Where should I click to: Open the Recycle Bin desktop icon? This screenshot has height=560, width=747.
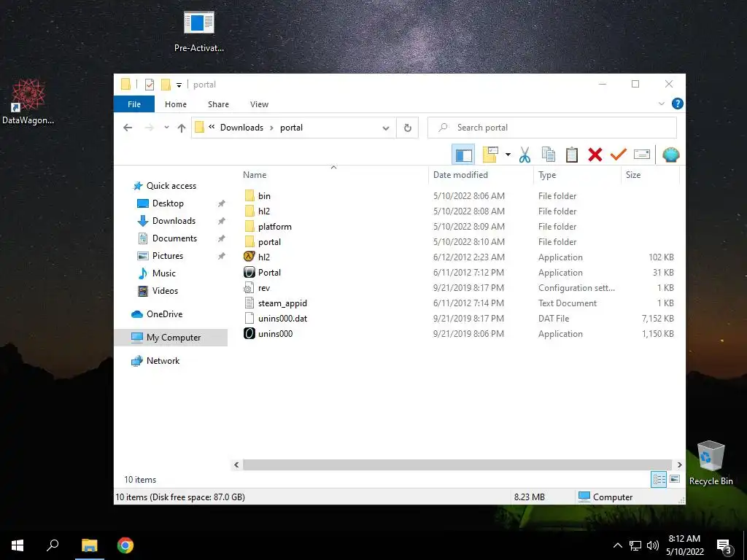[711, 463]
